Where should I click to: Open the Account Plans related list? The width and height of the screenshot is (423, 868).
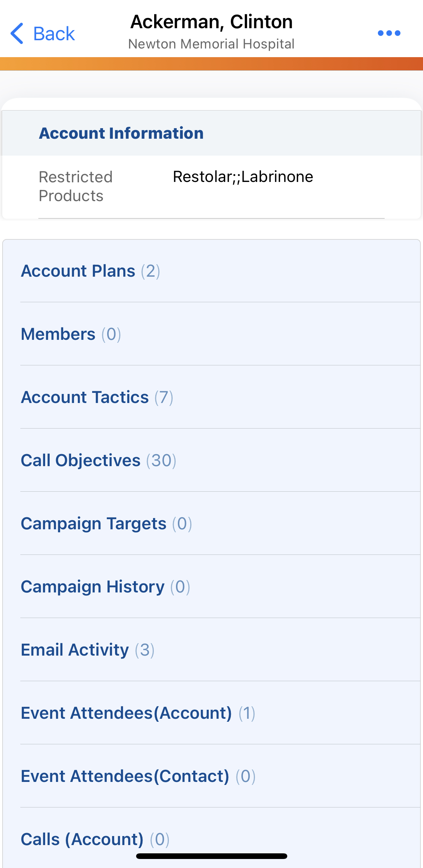(90, 271)
